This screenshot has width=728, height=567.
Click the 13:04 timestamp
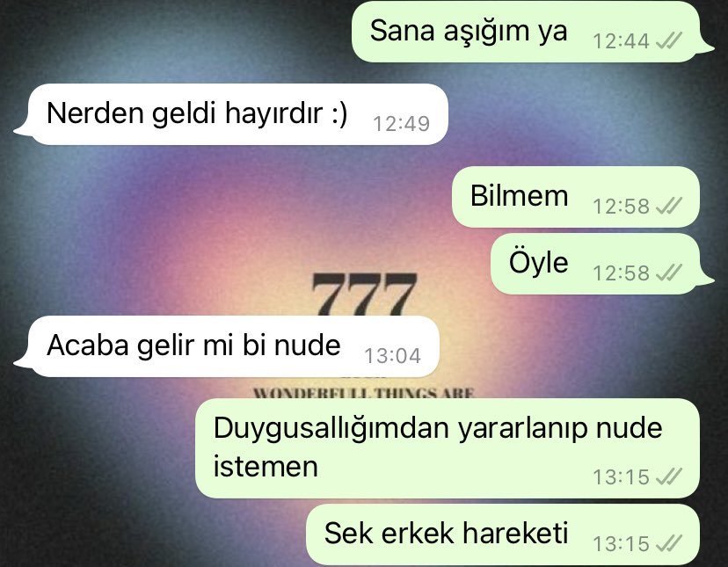click(393, 356)
